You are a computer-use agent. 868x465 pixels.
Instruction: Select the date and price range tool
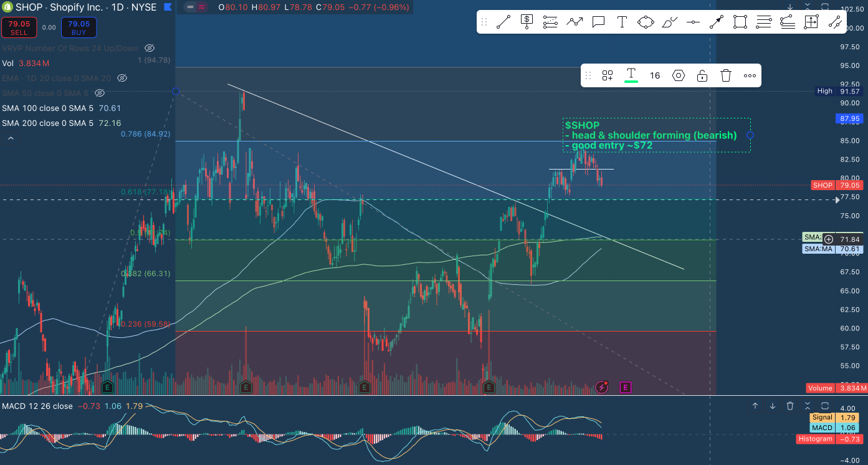point(811,22)
